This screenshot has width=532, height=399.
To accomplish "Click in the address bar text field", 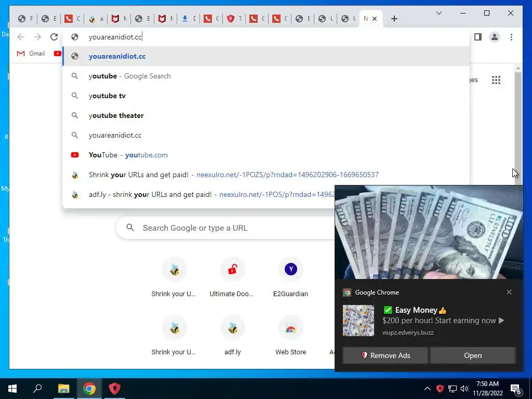I will point(267,37).
